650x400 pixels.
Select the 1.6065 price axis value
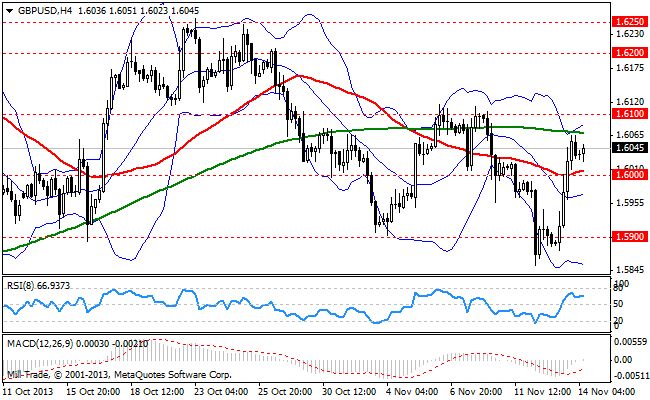pos(630,135)
